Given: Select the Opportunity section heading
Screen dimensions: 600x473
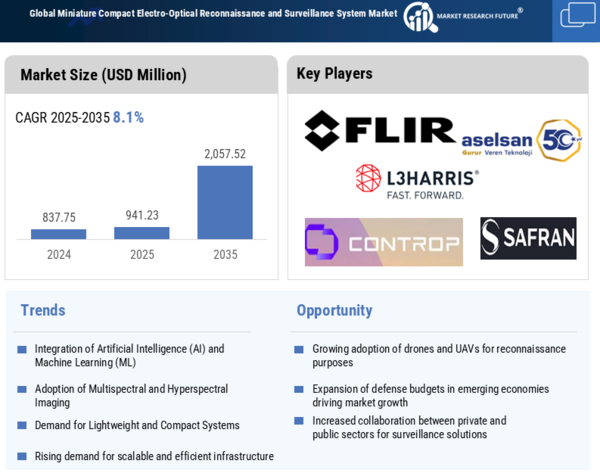Looking at the screenshot, I should [334, 310].
